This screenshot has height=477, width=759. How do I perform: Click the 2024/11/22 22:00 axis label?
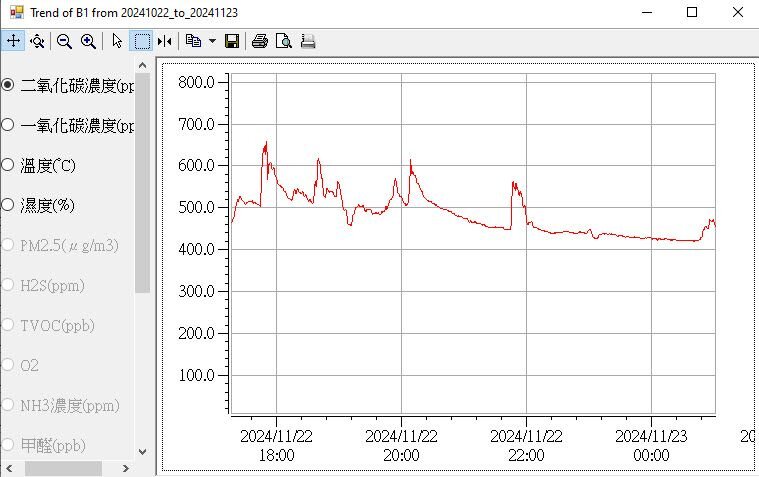[526, 446]
